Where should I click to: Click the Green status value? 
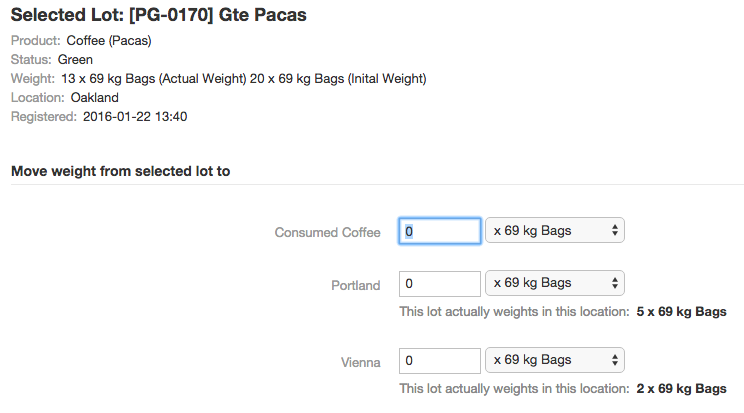(75, 60)
